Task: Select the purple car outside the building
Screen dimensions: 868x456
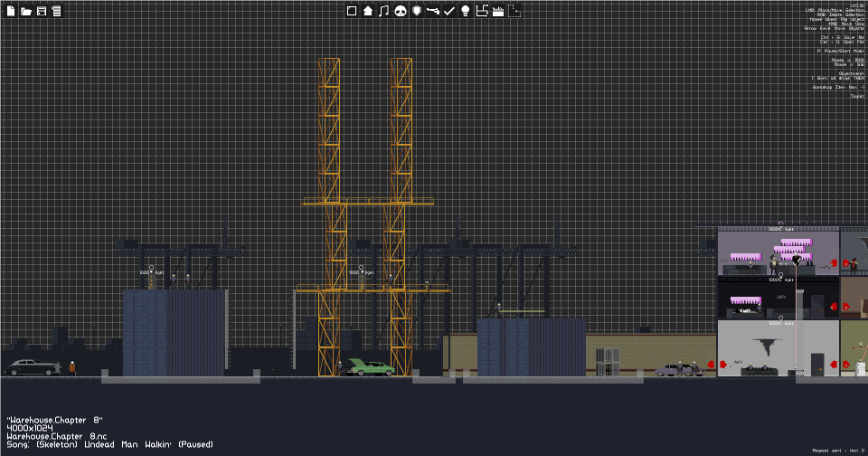Action: coord(678,369)
